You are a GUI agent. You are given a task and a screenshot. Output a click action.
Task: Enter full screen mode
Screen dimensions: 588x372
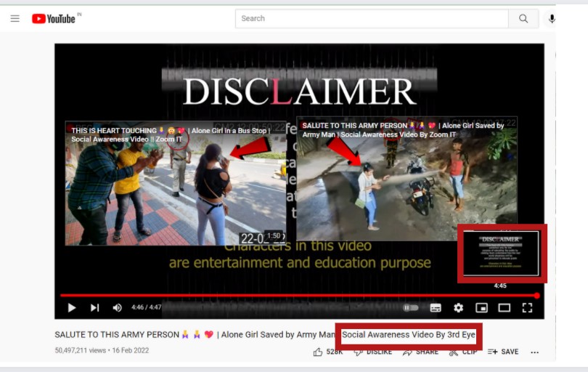pos(527,308)
